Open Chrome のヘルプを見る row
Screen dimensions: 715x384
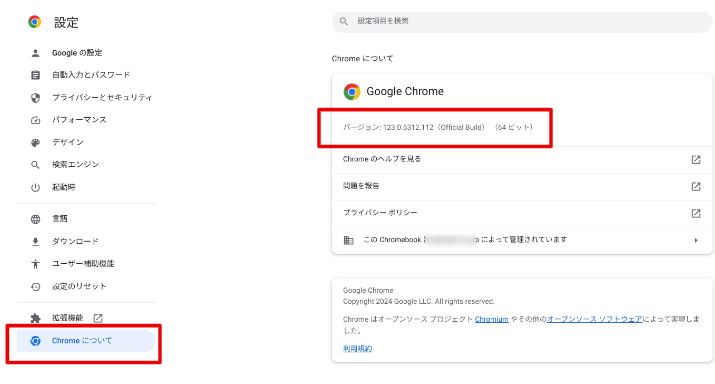tap(522, 160)
